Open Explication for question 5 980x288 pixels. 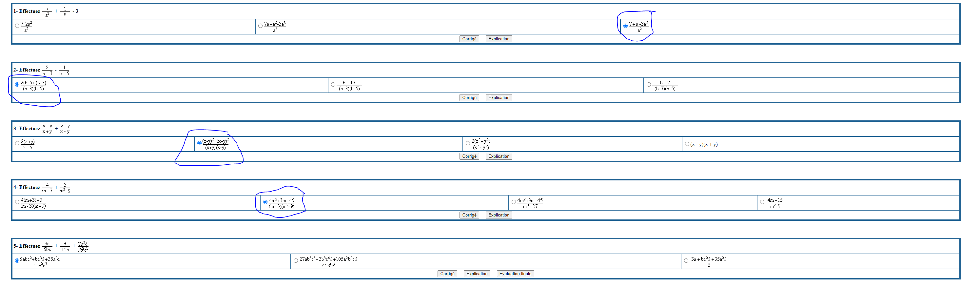point(477,274)
